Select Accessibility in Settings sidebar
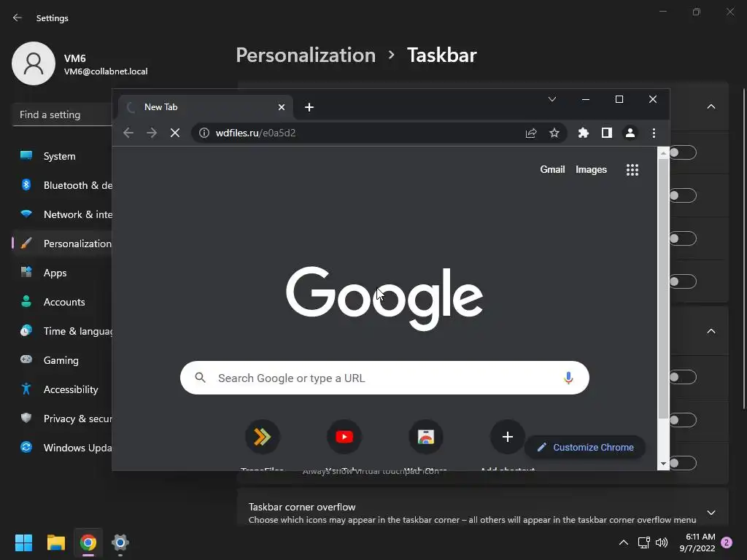This screenshot has width=747, height=560. 62,389
